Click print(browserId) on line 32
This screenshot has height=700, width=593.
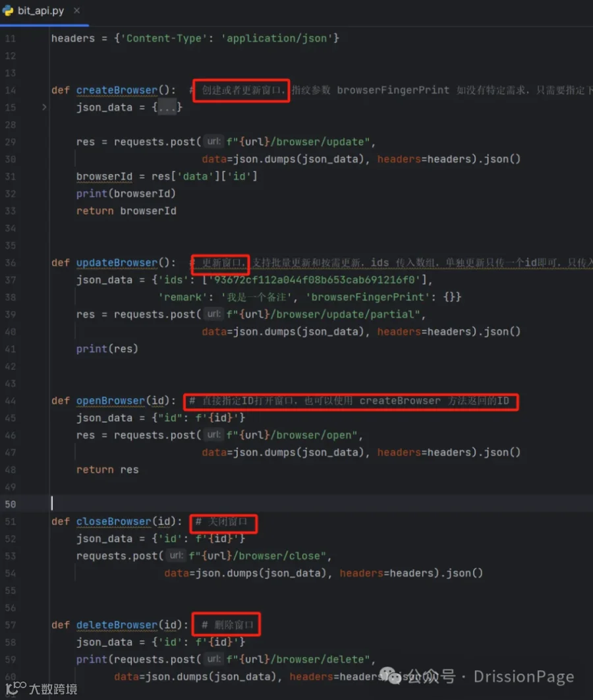(127, 194)
